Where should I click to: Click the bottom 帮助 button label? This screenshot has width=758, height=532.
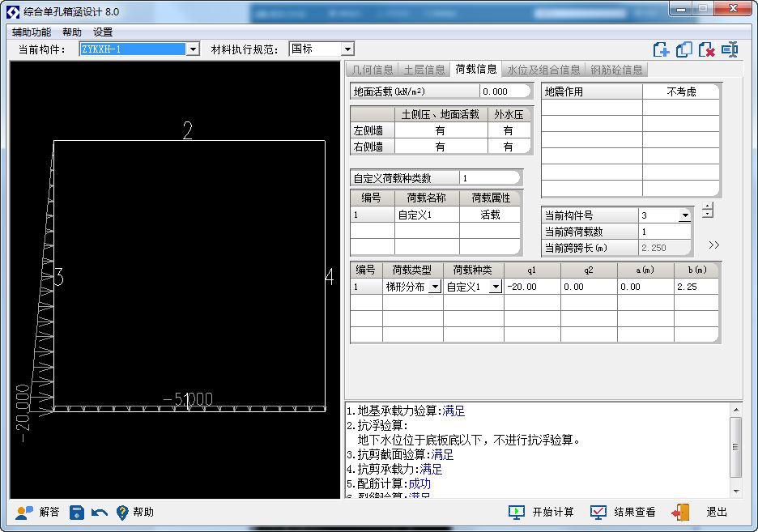tap(143, 513)
